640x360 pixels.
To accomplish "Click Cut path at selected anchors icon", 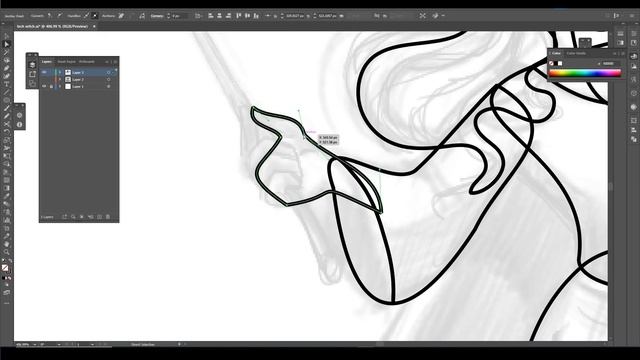I will pyautogui.click(x=142, y=16).
